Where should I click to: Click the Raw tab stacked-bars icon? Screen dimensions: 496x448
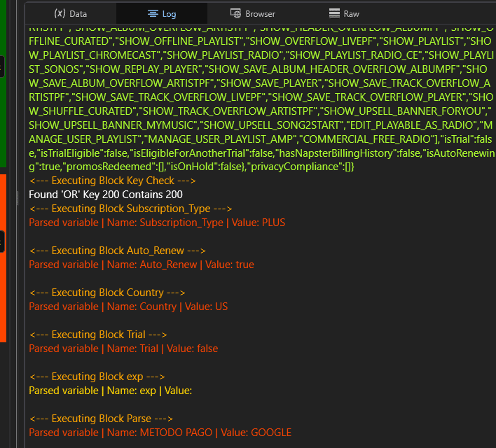point(334,13)
